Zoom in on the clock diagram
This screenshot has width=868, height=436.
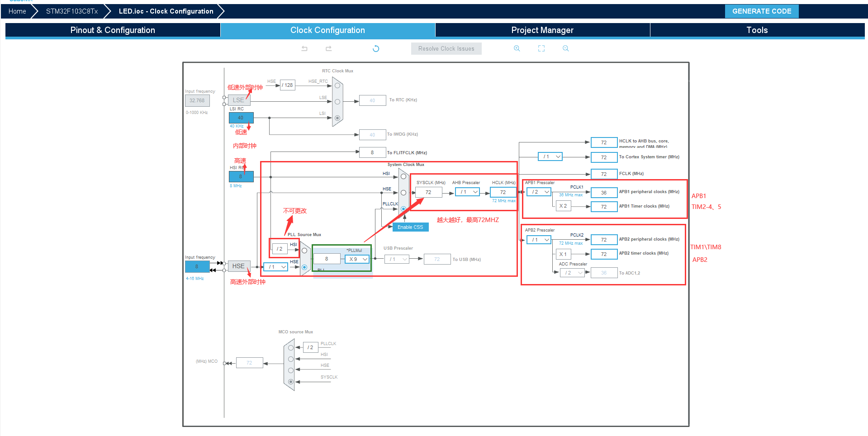pyautogui.click(x=517, y=48)
